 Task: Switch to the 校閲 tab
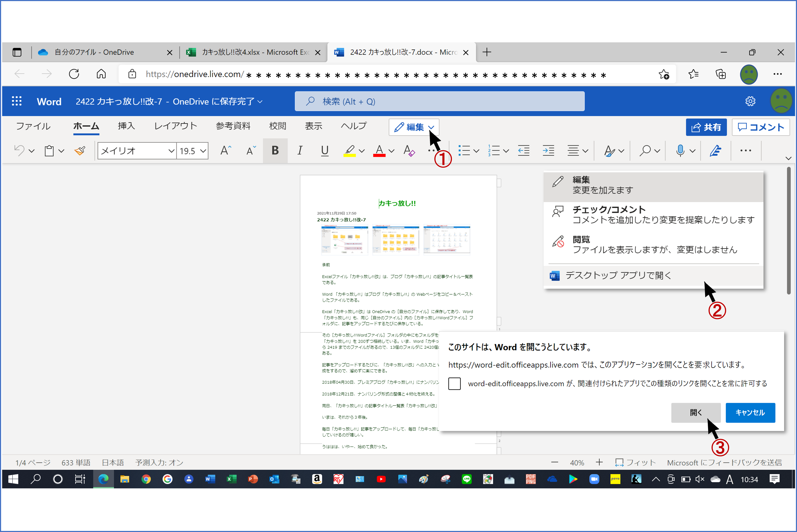(278, 126)
